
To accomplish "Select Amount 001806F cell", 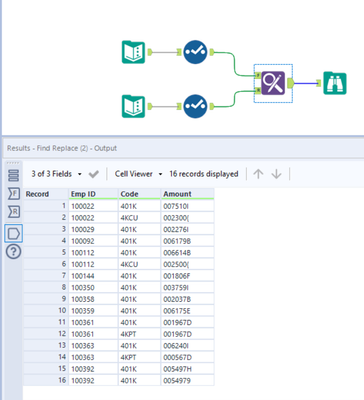I will click(187, 276).
